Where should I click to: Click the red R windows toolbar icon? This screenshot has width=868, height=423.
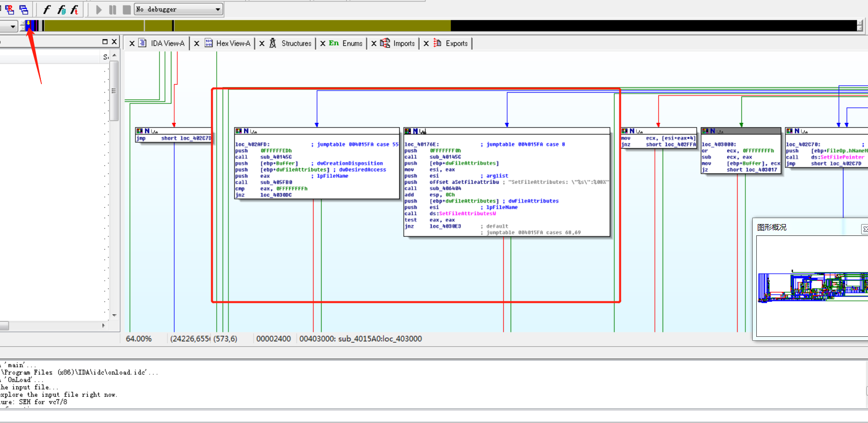click(x=9, y=9)
